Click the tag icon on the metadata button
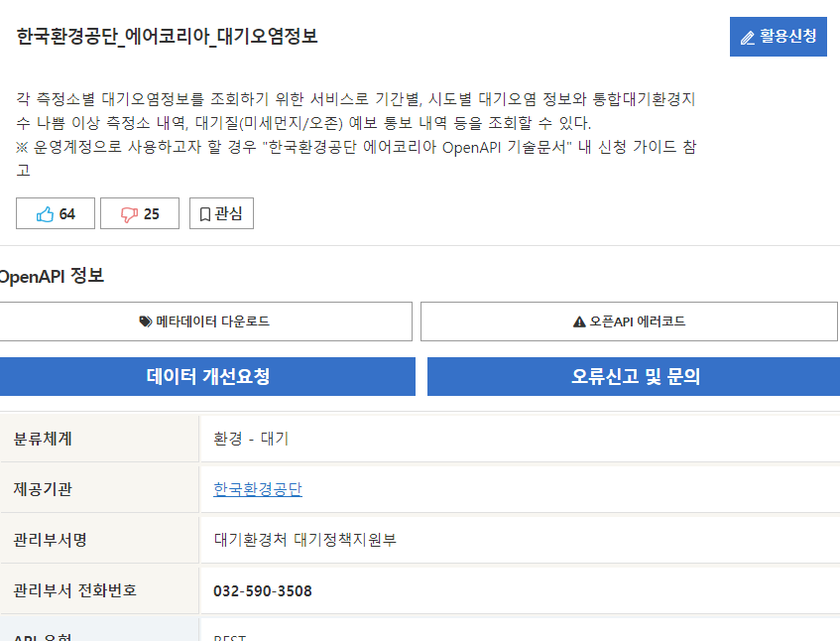Image resolution: width=840 pixels, height=641 pixels. click(x=146, y=321)
